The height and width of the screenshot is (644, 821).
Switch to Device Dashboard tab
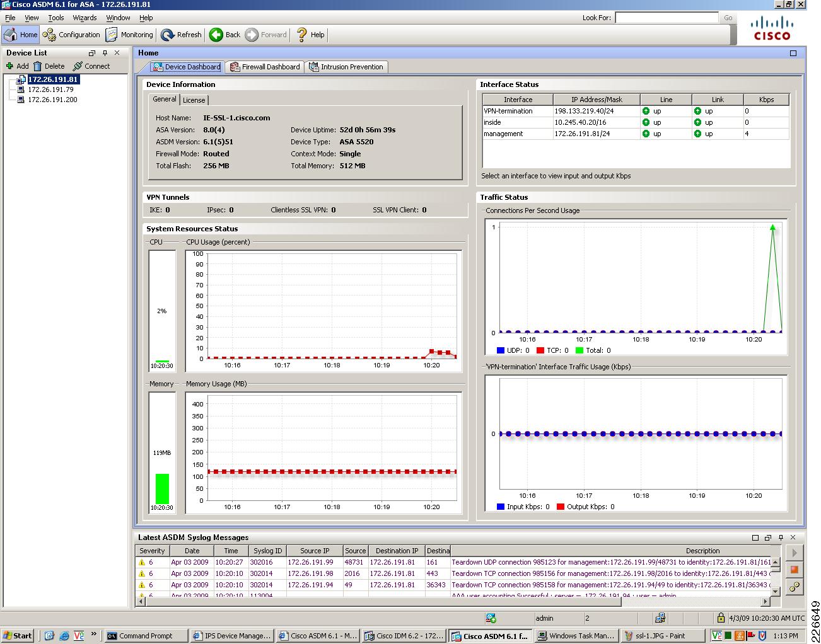[186, 67]
